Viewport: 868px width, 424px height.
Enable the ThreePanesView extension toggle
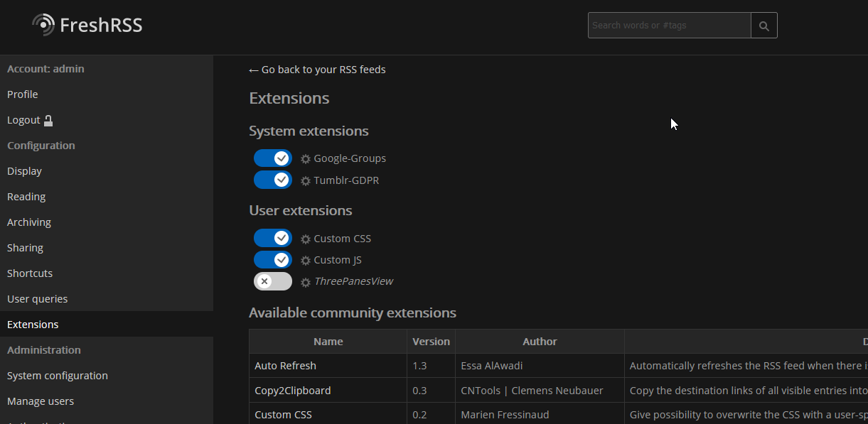pyautogui.click(x=273, y=281)
